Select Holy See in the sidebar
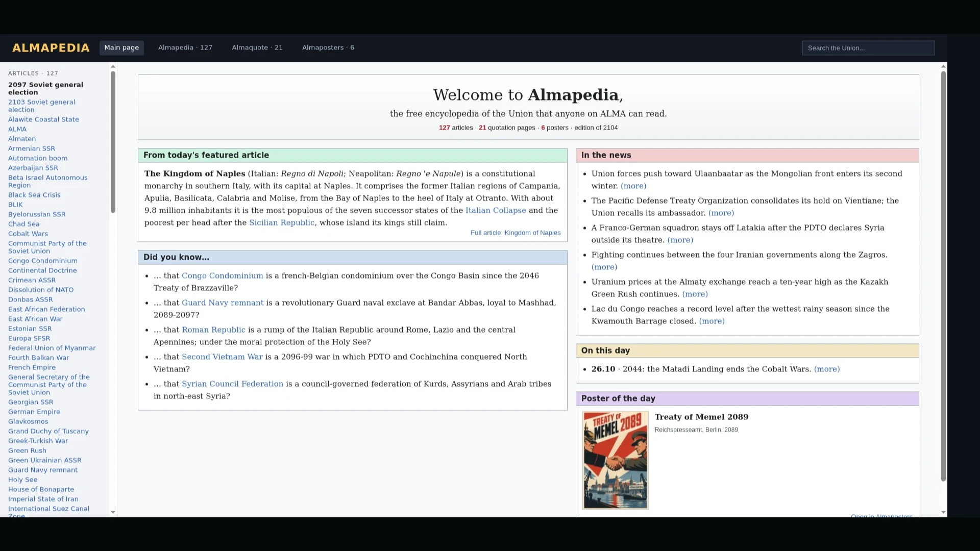Screen dimensions: 980x551 click(22, 480)
